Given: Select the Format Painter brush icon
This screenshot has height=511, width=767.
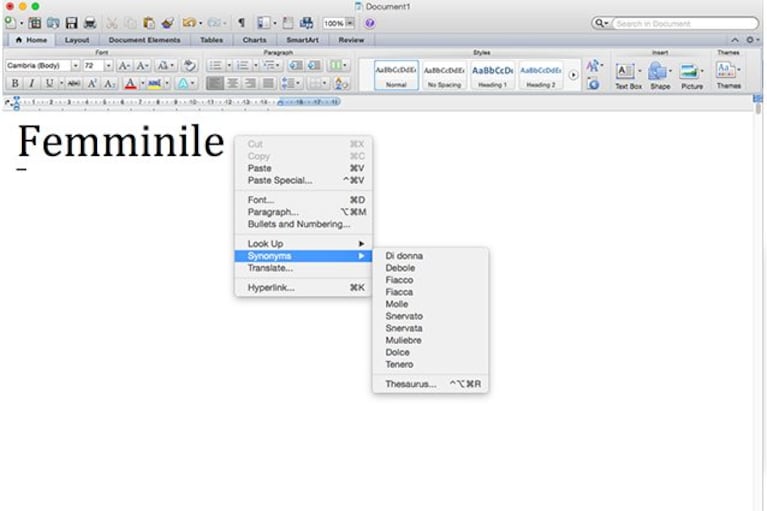Looking at the screenshot, I should (167, 23).
